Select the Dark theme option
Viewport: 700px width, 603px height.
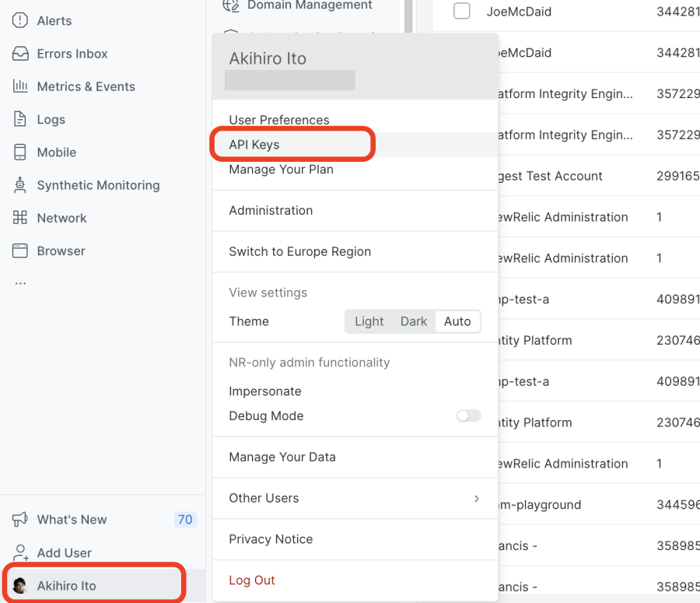click(x=413, y=321)
